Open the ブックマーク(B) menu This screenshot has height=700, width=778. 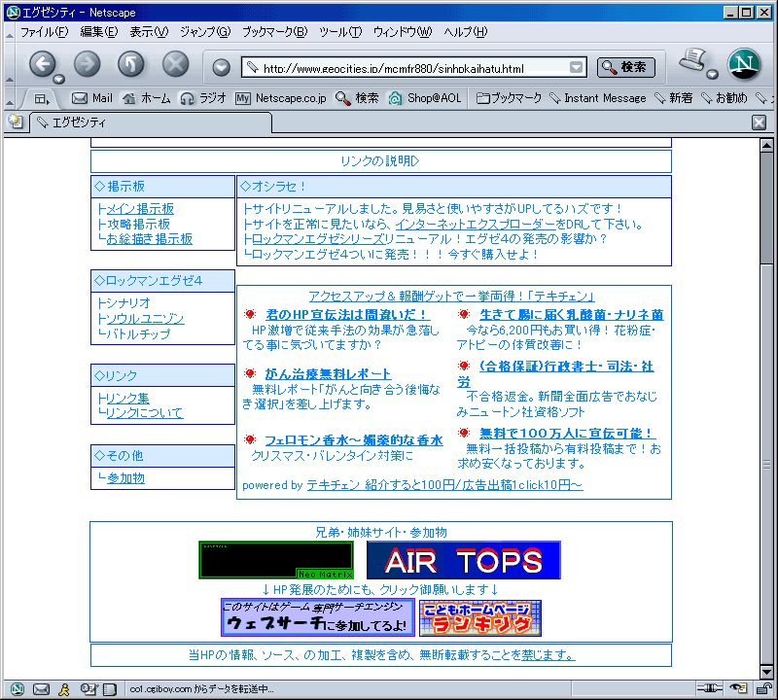tap(274, 32)
